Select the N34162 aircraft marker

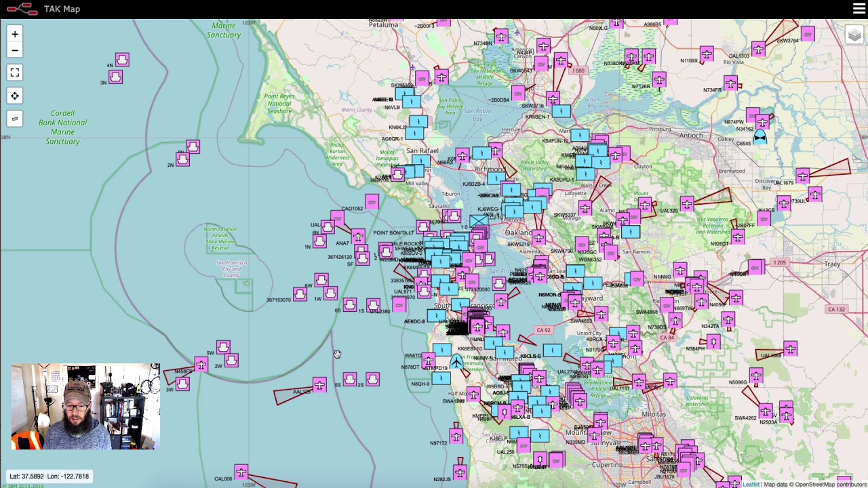pos(763,123)
